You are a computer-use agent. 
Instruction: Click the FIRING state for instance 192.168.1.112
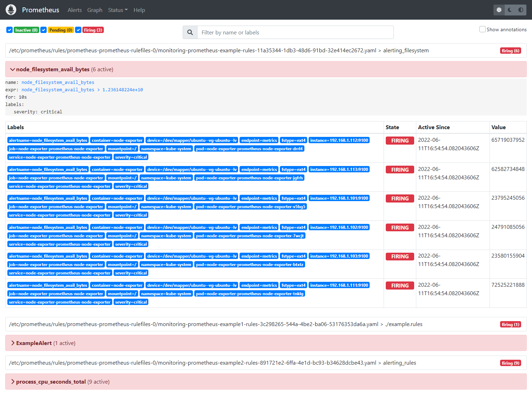pos(400,140)
